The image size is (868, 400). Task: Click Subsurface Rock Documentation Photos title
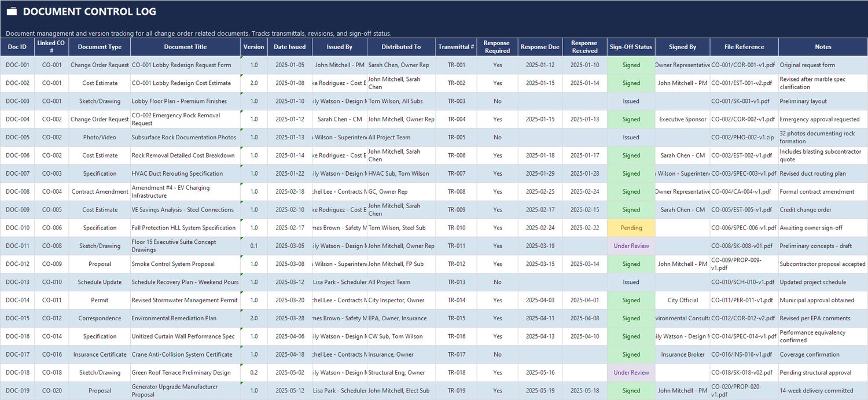[x=184, y=137]
